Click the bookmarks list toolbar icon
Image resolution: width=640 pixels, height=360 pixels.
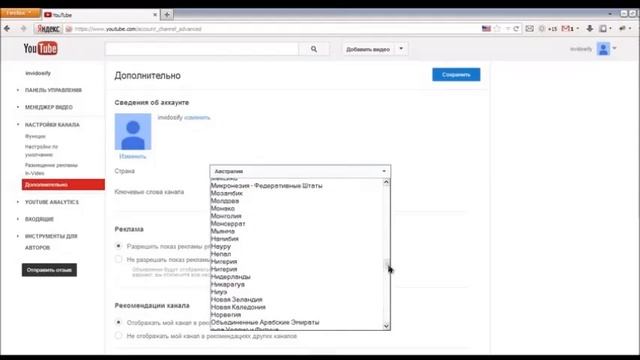point(603,29)
